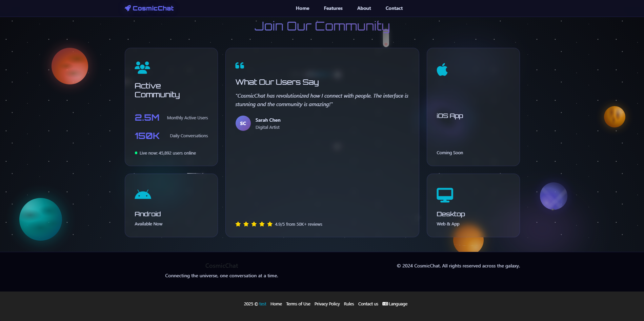The image size is (644, 321).
Task: Click the Active Community people icon
Action: click(x=142, y=67)
